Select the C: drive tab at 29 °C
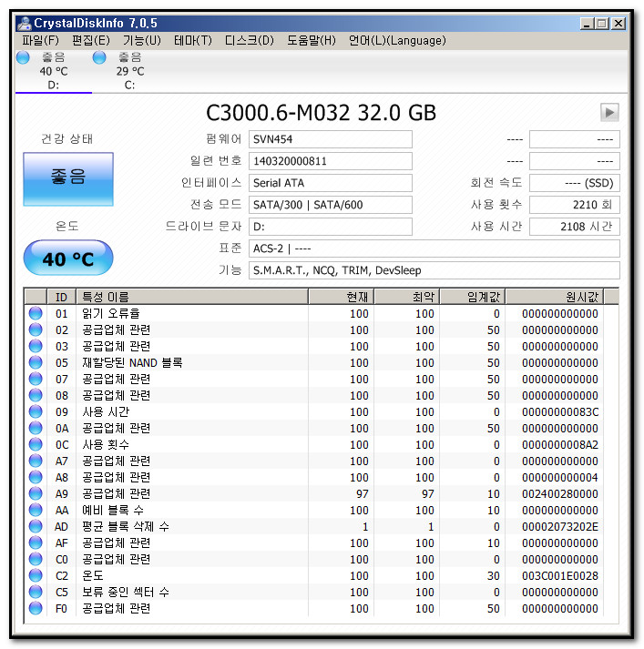Viewport: 644px width, 649px height. [x=130, y=71]
